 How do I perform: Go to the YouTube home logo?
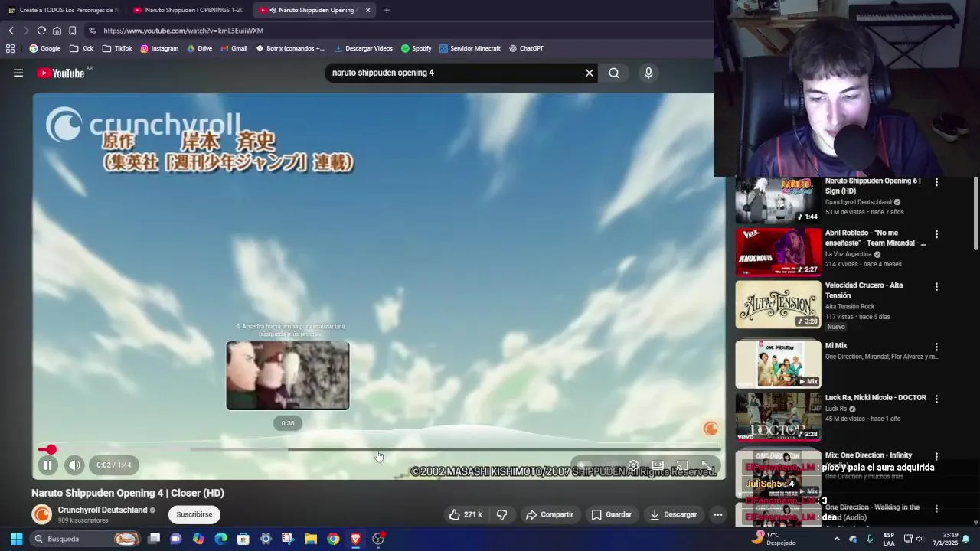pyautogui.click(x=61, y=73)
